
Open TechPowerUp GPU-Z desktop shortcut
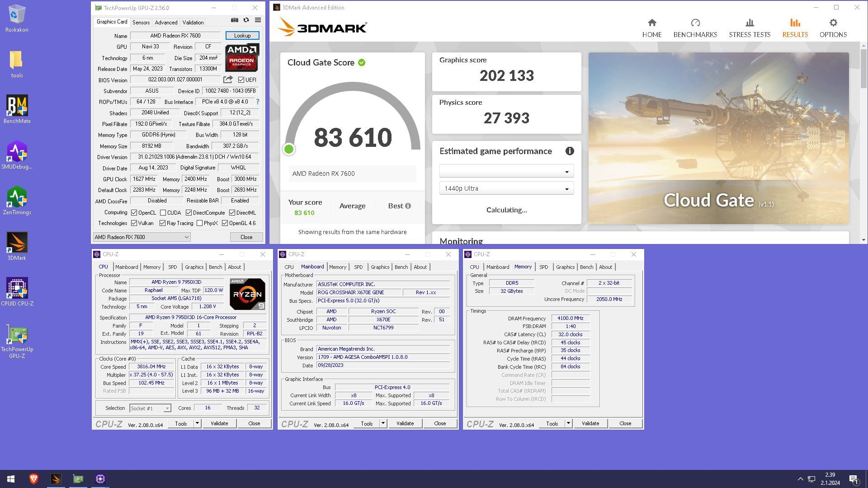17,341
